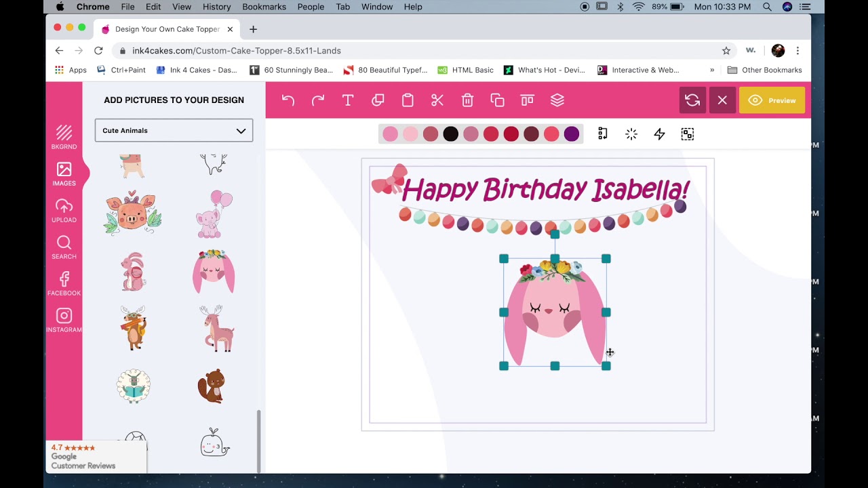The image size is (868, 488).
Task: Select the elephant with balloons image
Action: pyautogui.click(x=214, y=214)
